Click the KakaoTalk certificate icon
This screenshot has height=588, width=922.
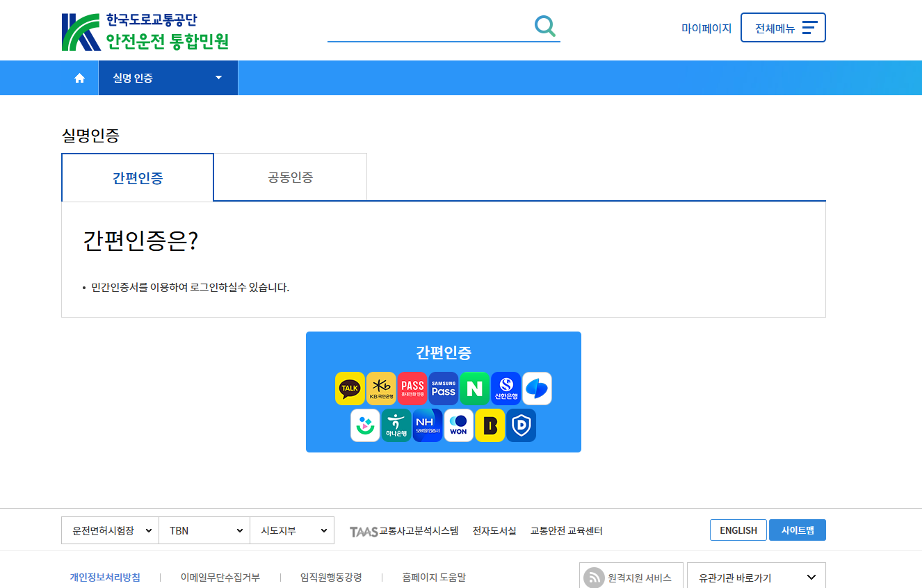pyautogui.click(x=350, y=389)
